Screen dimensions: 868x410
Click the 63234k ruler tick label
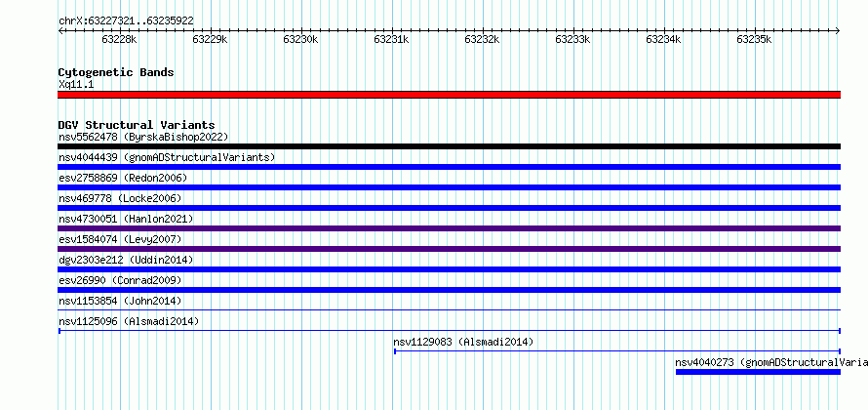664,39
